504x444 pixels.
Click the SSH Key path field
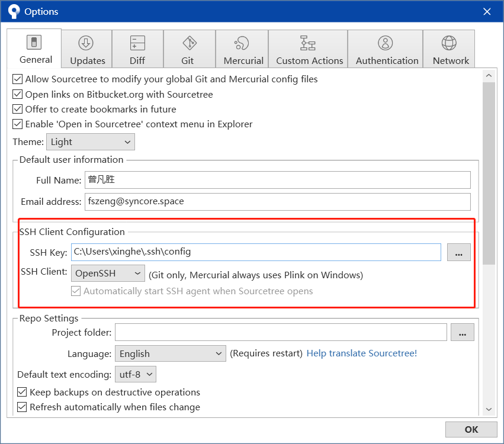tap(256, 252)
